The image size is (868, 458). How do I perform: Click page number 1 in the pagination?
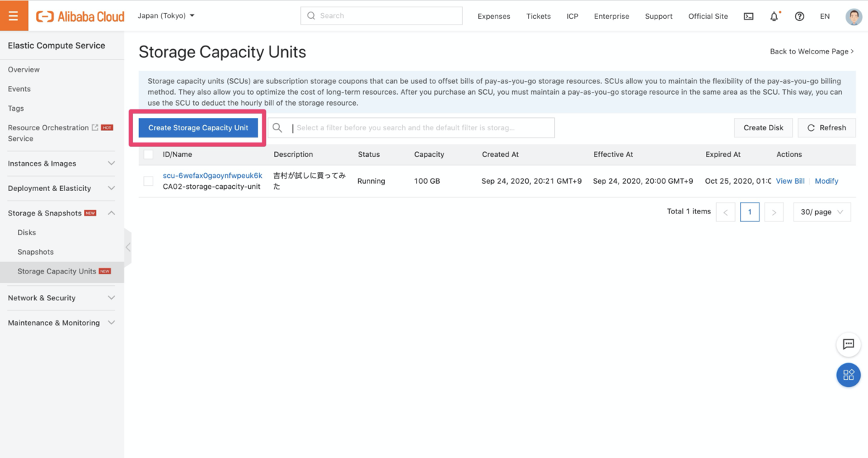click(x=749, y=212)
